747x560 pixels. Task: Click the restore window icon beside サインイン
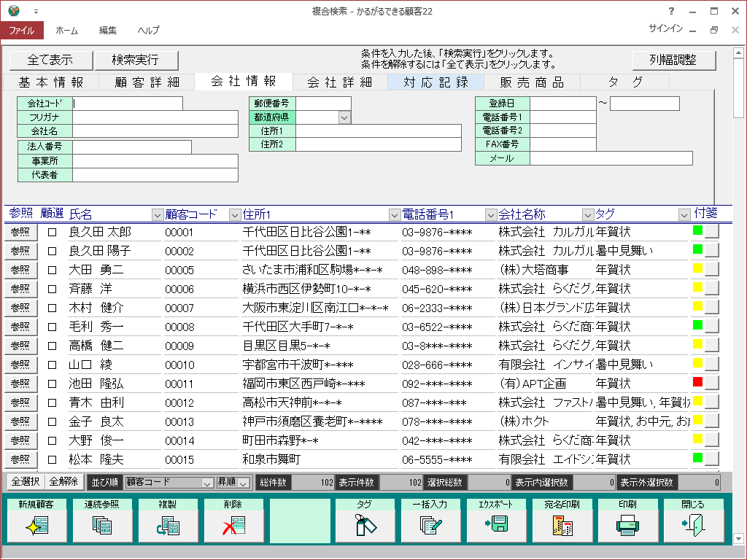[713, 30]
